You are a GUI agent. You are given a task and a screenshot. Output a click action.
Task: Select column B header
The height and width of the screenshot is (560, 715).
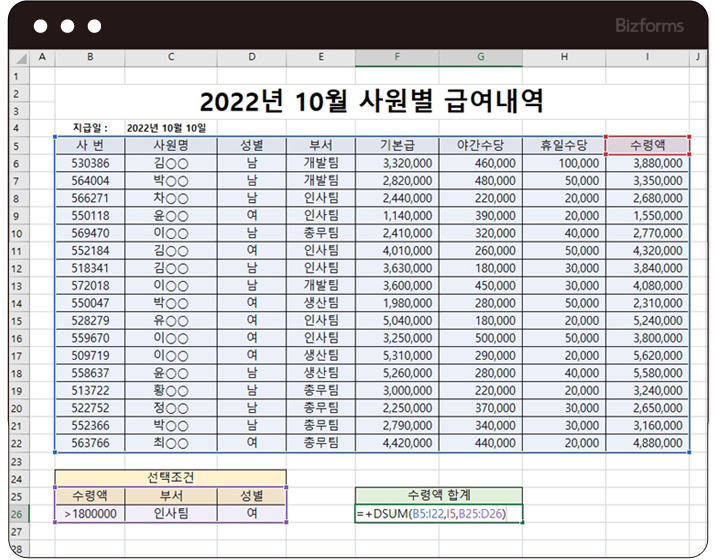[90, 59]
